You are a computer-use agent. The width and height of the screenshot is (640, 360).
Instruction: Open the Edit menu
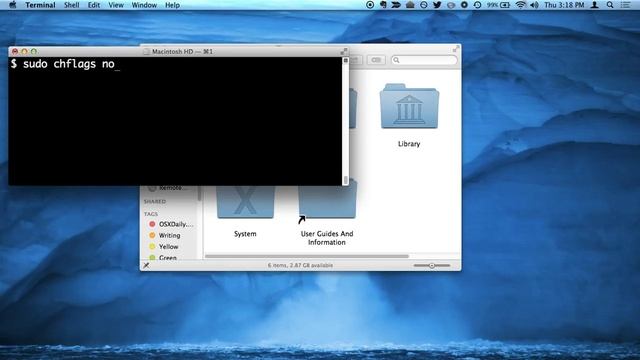[93, 5]
